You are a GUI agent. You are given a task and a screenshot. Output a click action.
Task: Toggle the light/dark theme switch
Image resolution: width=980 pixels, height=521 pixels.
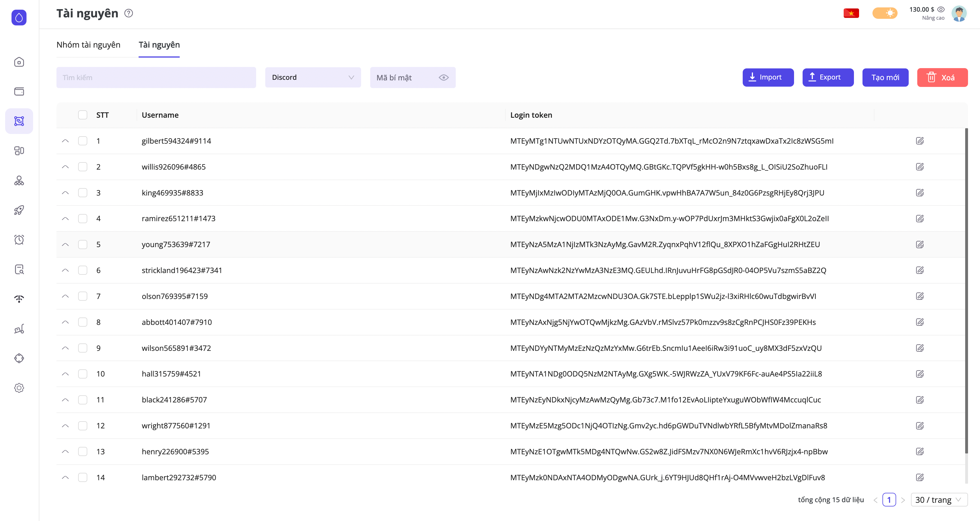click(x=884, y=13)
